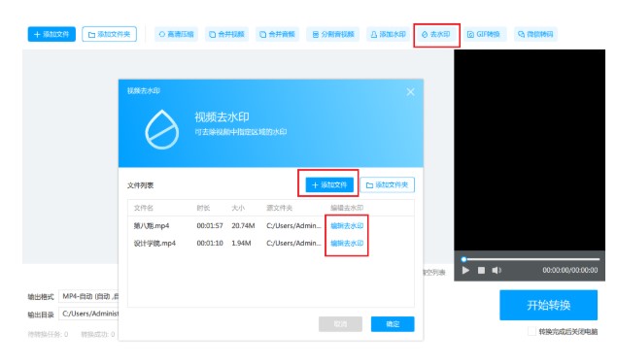This screenshot has width=617, height=364.
Task: Open the GIF转换 tool
Action: click(x=484, y=34)
